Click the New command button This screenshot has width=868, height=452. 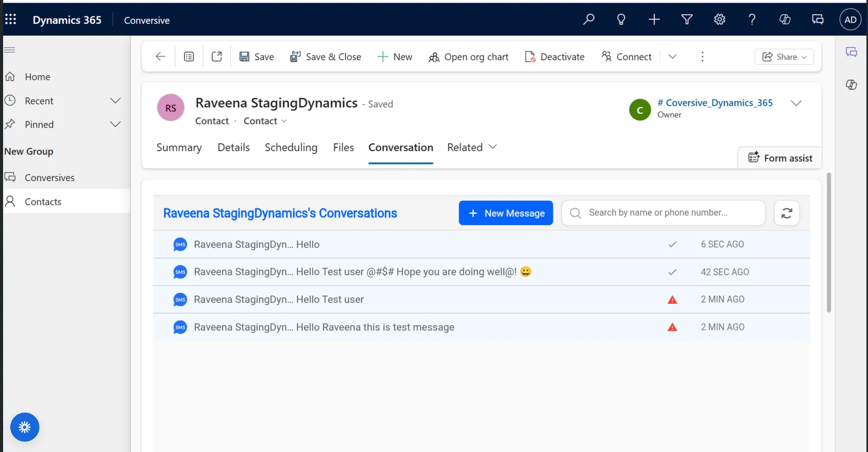pos(395,56)
